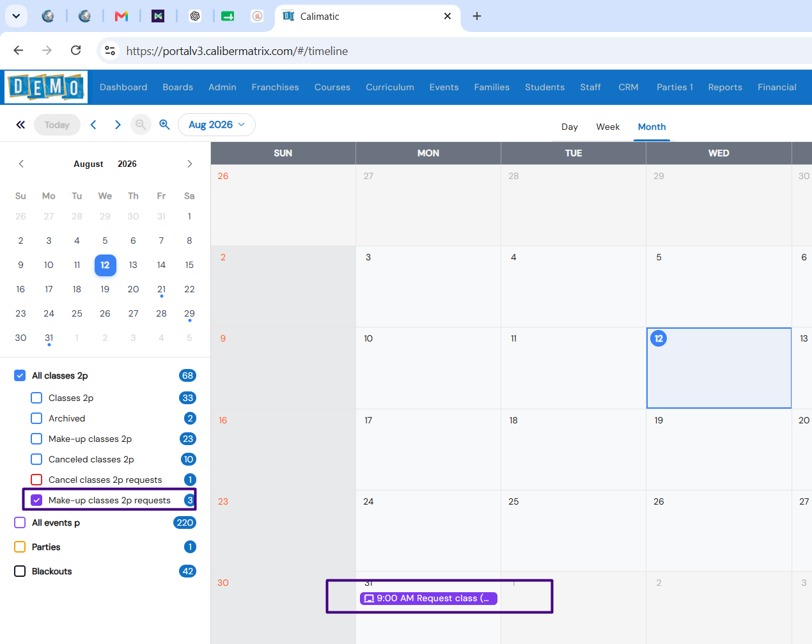
Task: Click the 68 count badge for All classes
Action: [187, 375]
